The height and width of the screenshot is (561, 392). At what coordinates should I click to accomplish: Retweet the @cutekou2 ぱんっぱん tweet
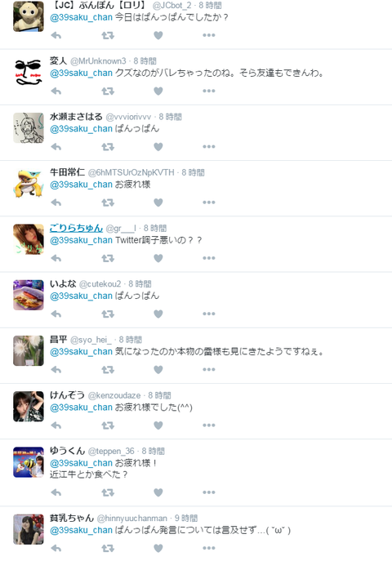108,314
